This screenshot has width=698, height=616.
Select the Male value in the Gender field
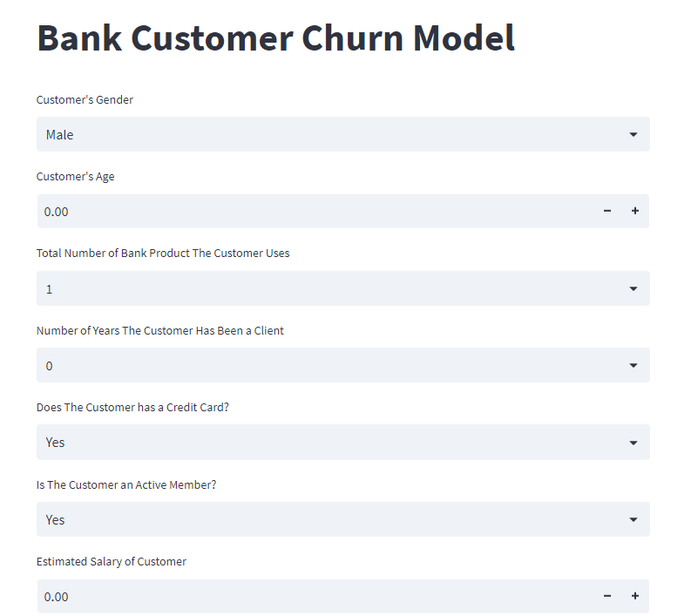[x=59, y=134]
